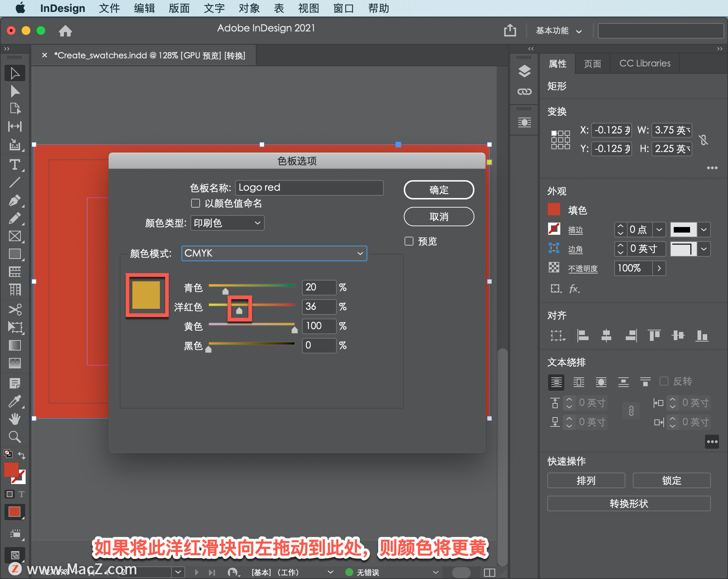This screenshot has width=728, height=579.
Task: Toggle the 反转 checkbox in text wrap
Action: (x=664, y=381)
